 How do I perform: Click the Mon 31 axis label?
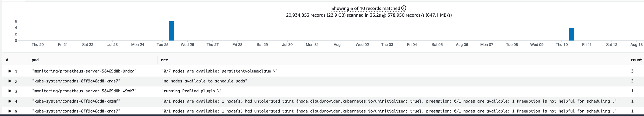(x=312, y=45)
